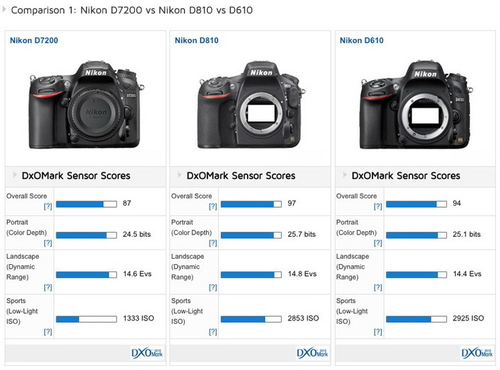Click the D610 Sports (Low-Light ISO) label

point(353,311)
